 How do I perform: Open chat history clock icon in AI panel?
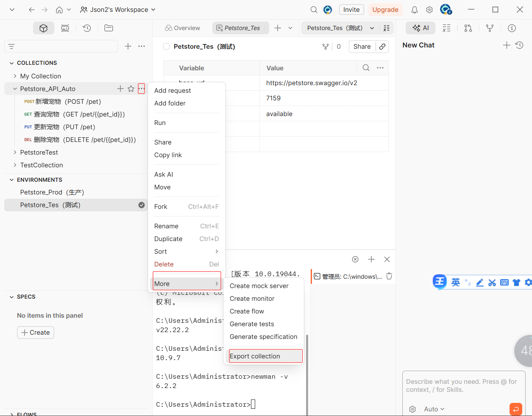pos(519,45)
